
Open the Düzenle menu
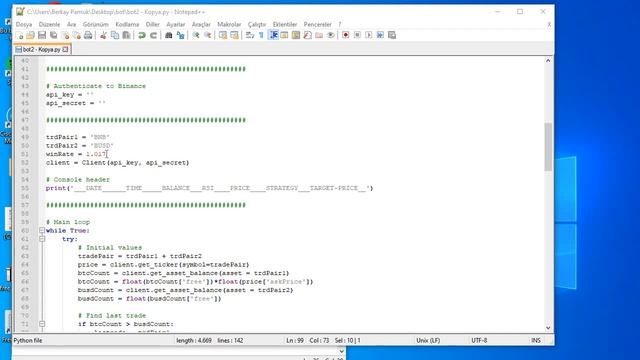point(49,24)
